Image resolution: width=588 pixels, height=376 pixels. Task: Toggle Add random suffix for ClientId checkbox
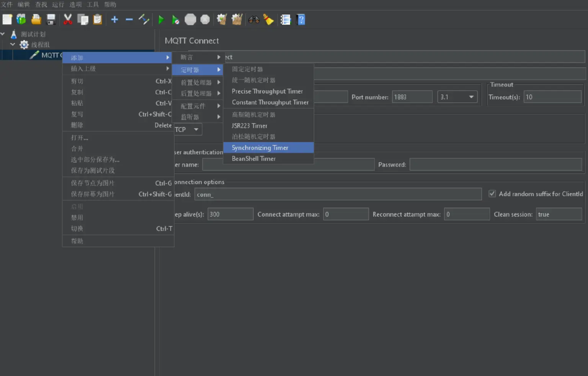click(492, 194)
